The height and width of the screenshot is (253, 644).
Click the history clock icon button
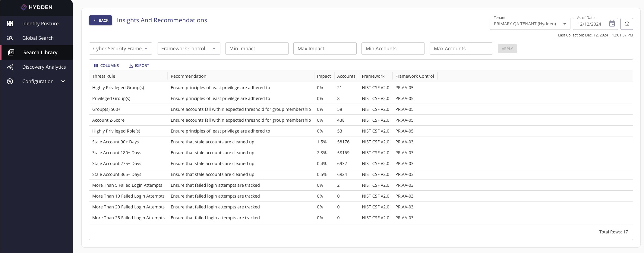click(627, 24)
